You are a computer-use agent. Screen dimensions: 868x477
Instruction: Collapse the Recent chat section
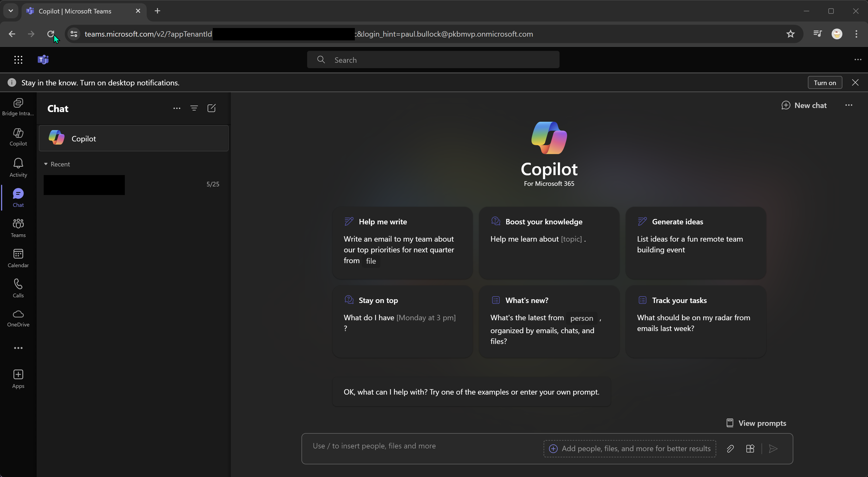pyautogui.click(x=46, y=164)
